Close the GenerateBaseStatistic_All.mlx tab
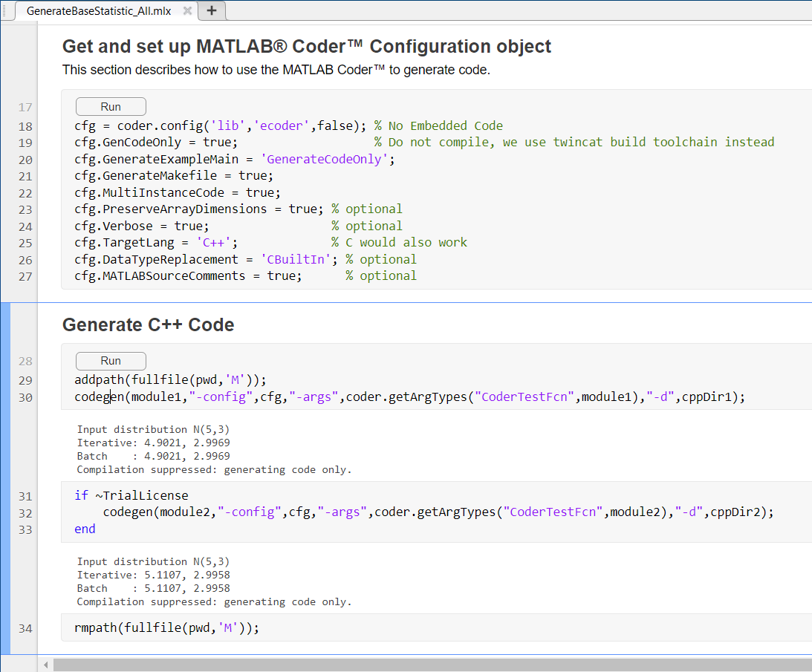Viewport: 812px width, 672px height. [x=187, y=11]
